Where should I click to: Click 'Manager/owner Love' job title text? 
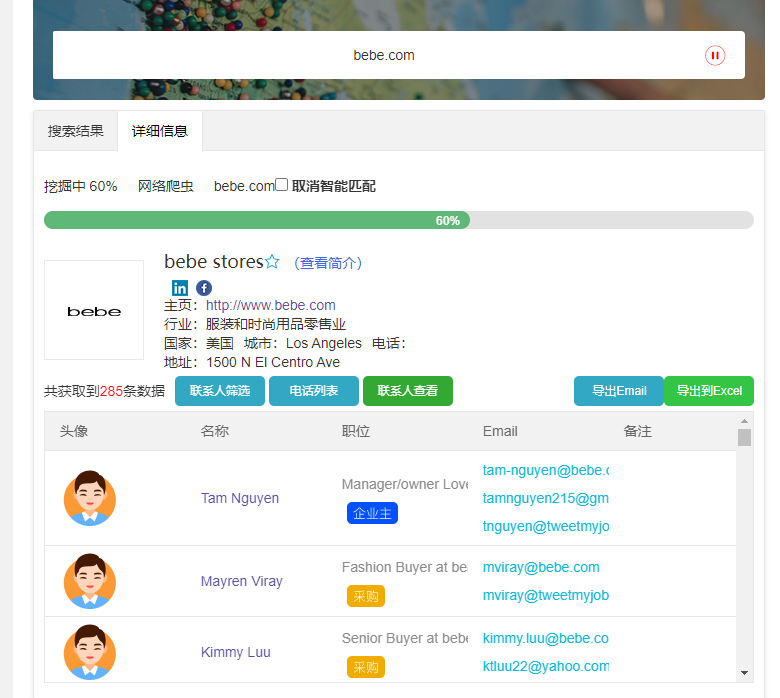405,484
